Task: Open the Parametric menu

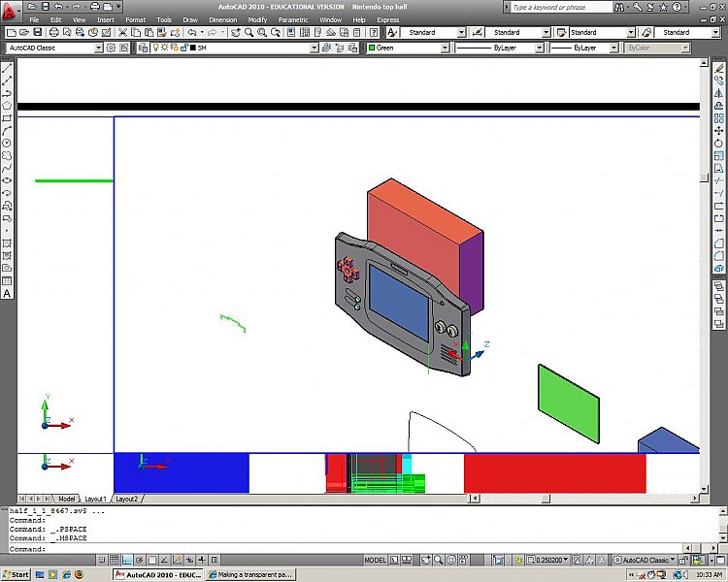Action: (293, 20)
